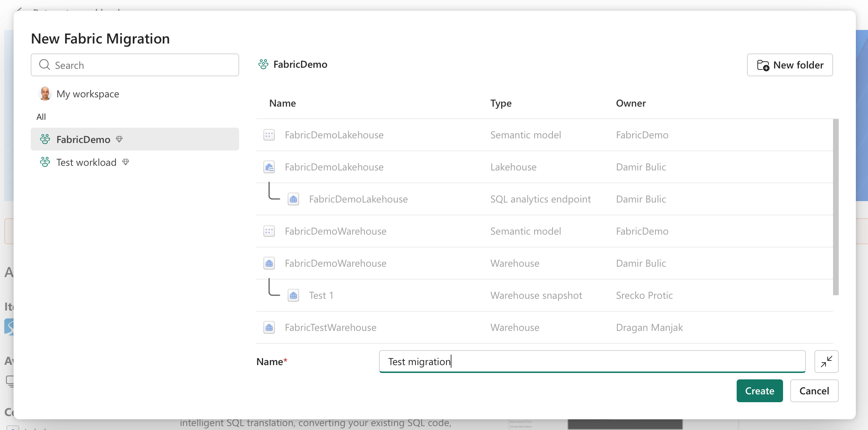Select the FabricDemo workspace in sidebar
Screen dimensions: 868x430
pos(83,139)
